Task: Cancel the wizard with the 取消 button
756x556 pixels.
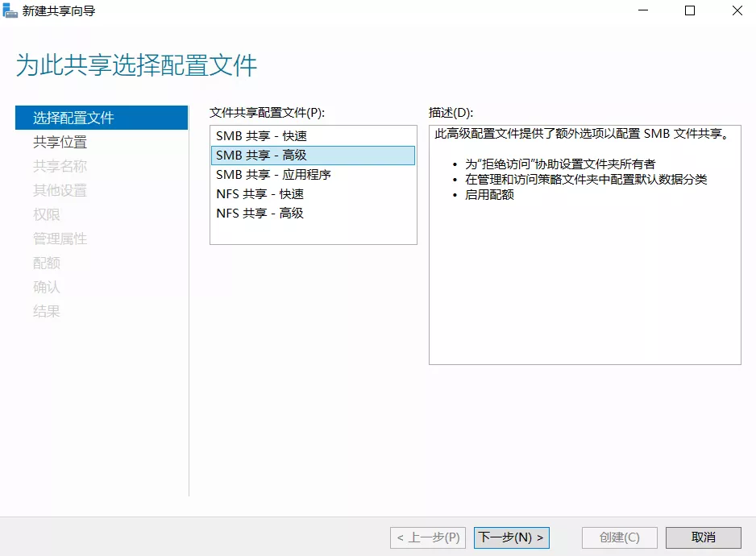Action: tap(704, 537)
